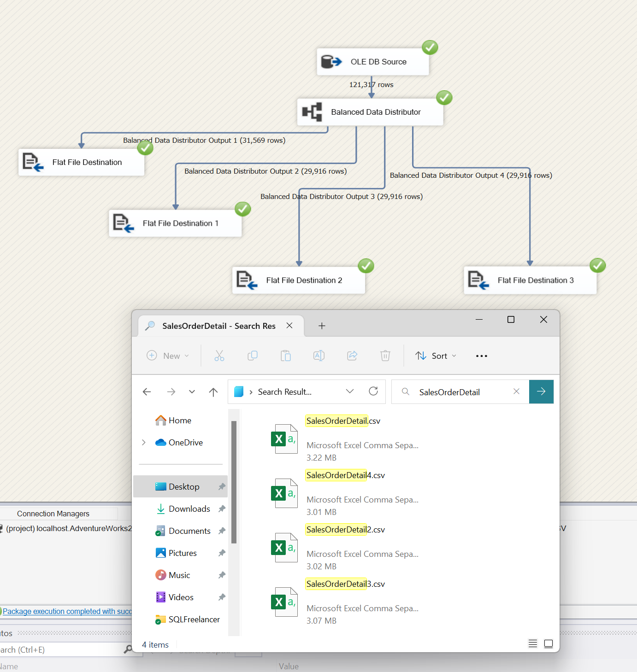
Task: Click the Refresh icon beside address bar
Action: coord(373,392)
